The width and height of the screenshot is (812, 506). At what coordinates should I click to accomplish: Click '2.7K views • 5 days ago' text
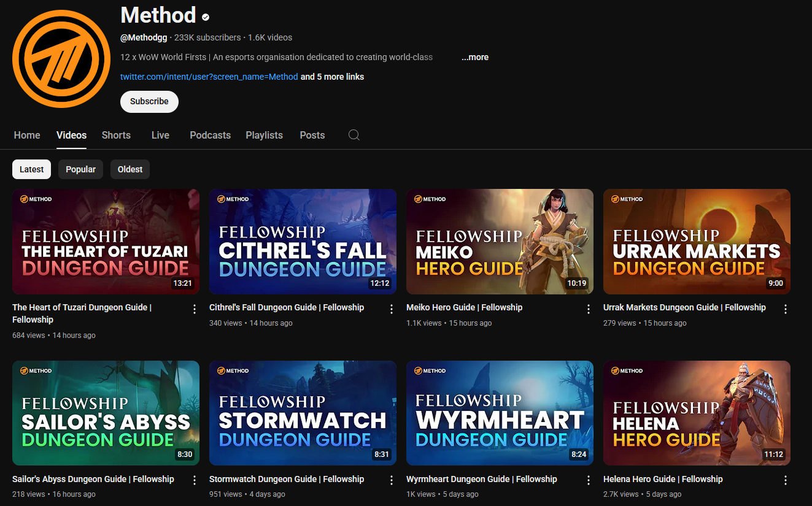click(x=643, y=494)
